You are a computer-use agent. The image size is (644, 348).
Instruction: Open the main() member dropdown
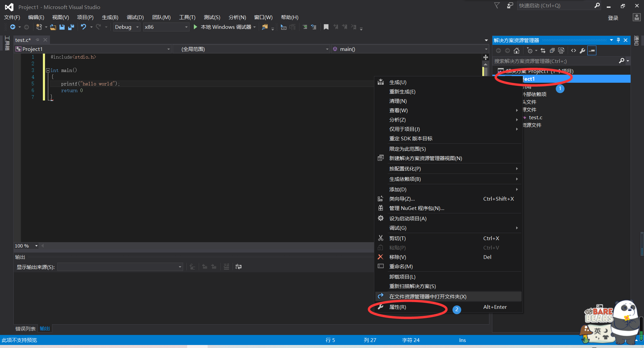pyautogui.click(x=410, y=49)
